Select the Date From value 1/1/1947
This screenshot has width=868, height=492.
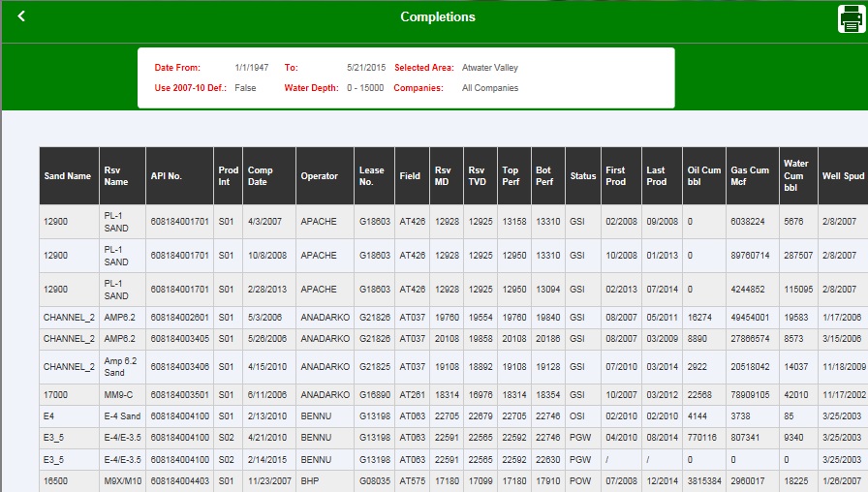point(251,68)
